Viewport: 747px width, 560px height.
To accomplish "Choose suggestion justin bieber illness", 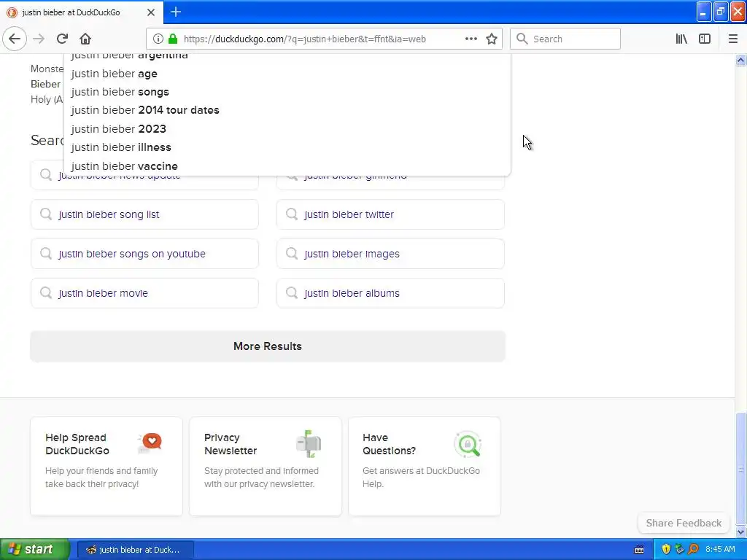I will (287, 147).
